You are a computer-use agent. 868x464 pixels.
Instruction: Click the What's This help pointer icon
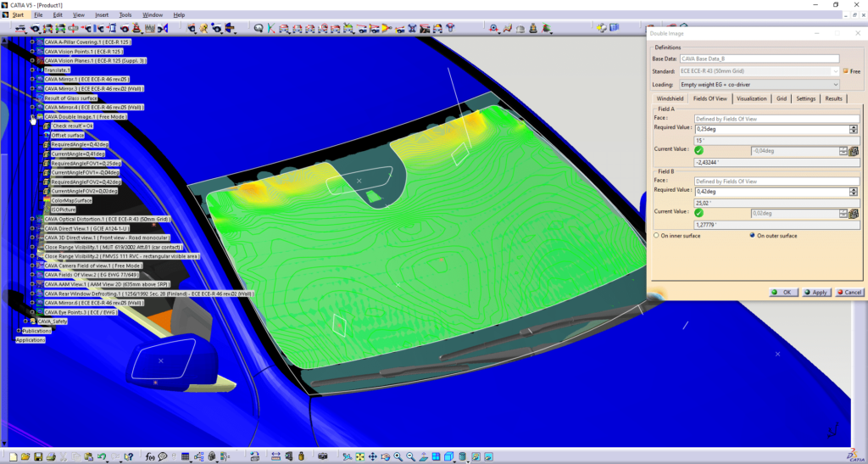(x=129, y=457)
